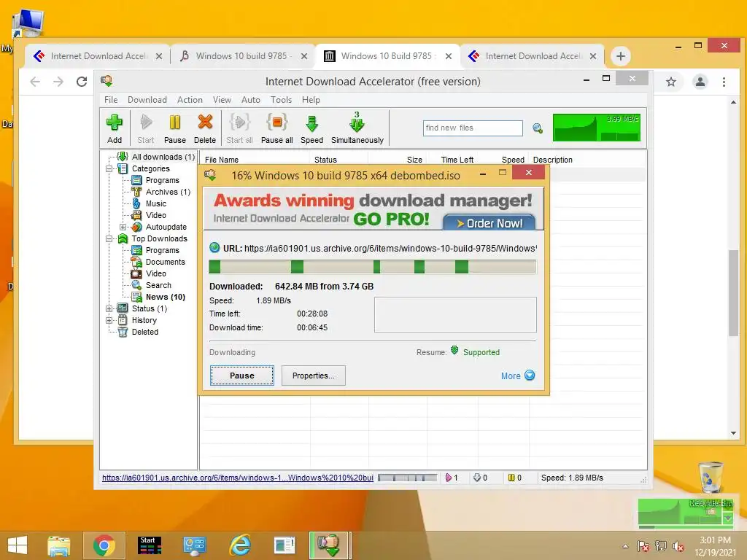Open the View menu
Image resolution: width=747 pixels, height=560 pixels.
[x=222, y=100]
